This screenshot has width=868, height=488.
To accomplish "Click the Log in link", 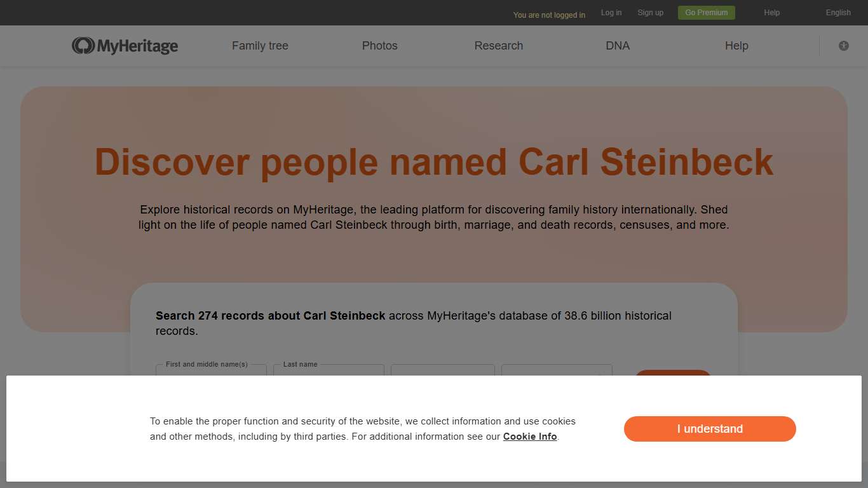I will tap(611, 13).
